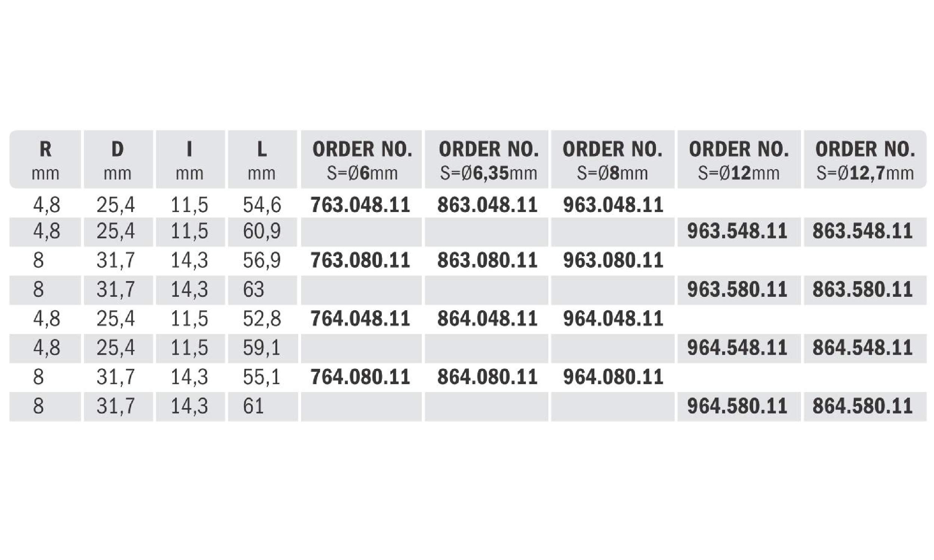The image size is (934, 560).
Task: Select order number 963.548.11
Action: (x=737, y=231)
